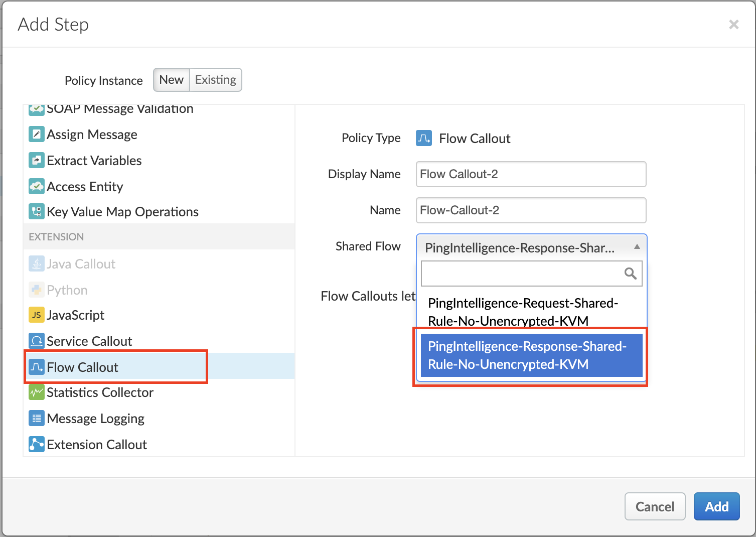Image resolution: width=756 pixels, height=537 pixels.
Task: Click the Extension Callout icon
Action: coord(36,445)
